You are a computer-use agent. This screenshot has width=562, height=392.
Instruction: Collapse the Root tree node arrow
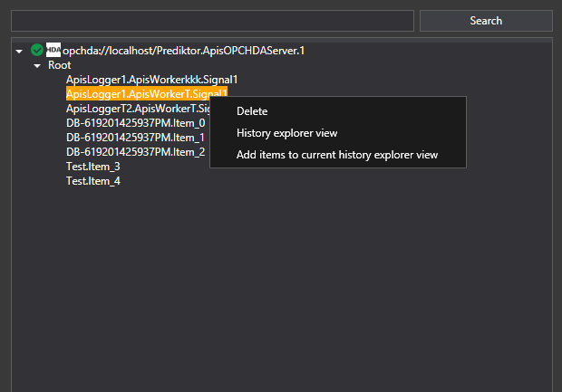point(37,65)
